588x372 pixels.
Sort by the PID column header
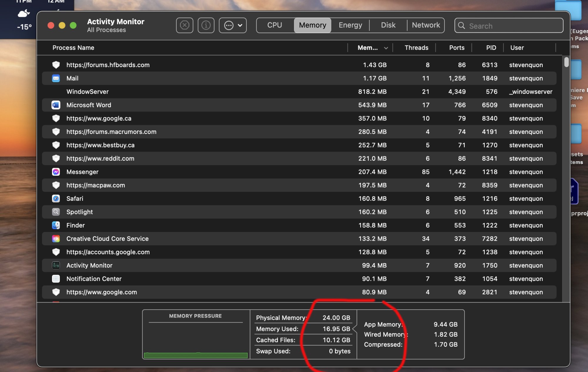pyautogui.click(x=490, y=48)
